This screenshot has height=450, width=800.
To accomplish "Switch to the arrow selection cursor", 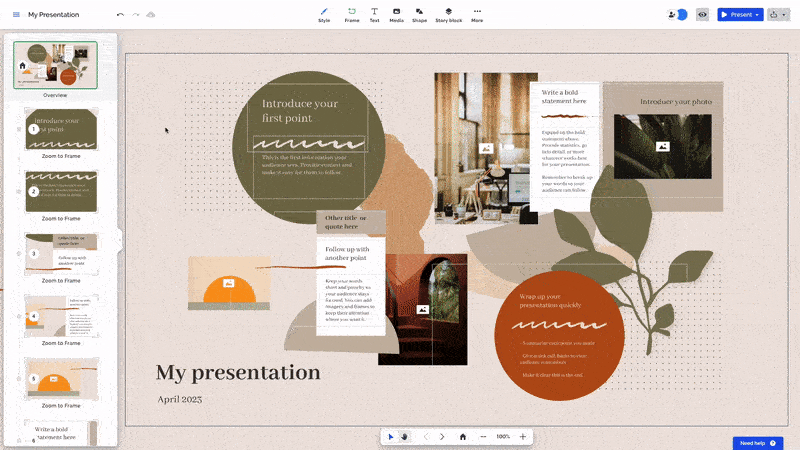I will coord(391,437).
